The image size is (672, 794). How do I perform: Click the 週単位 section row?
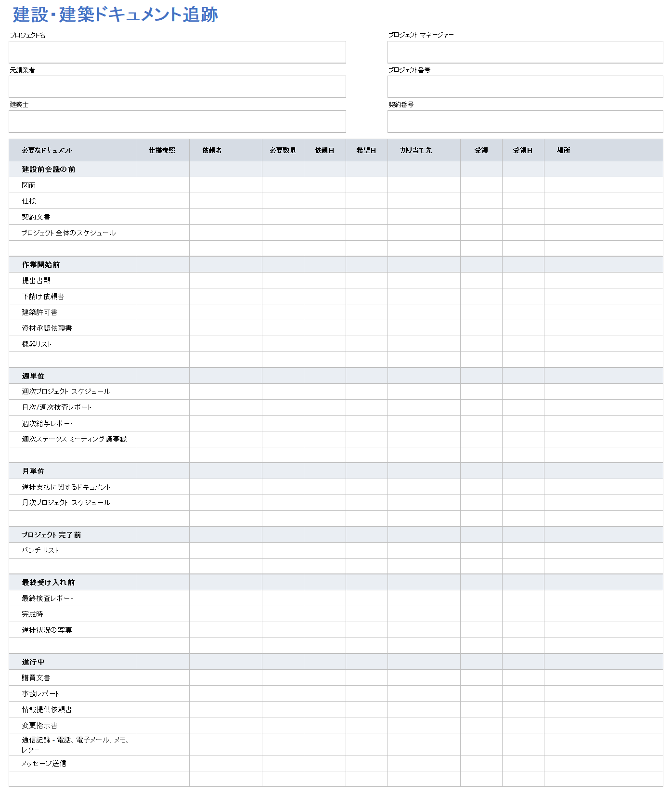tap(336, 376)
